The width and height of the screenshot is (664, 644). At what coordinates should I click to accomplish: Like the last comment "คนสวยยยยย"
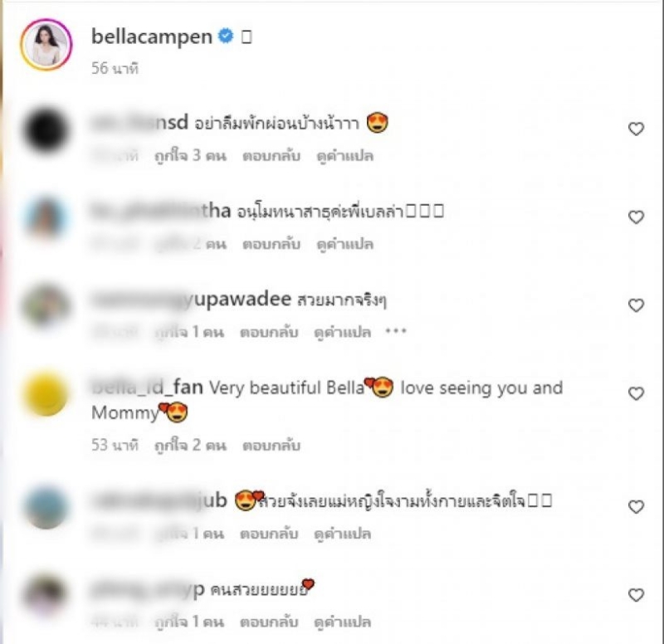636,595
